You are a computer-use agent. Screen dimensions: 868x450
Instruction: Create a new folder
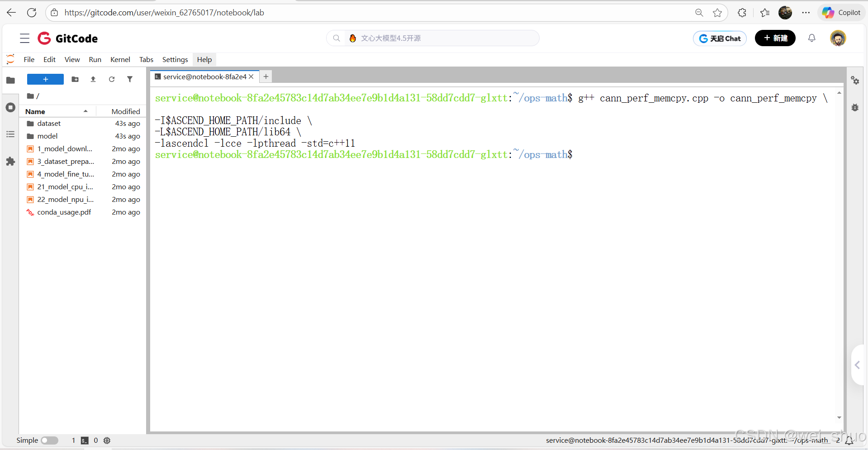tap(75, 79)
